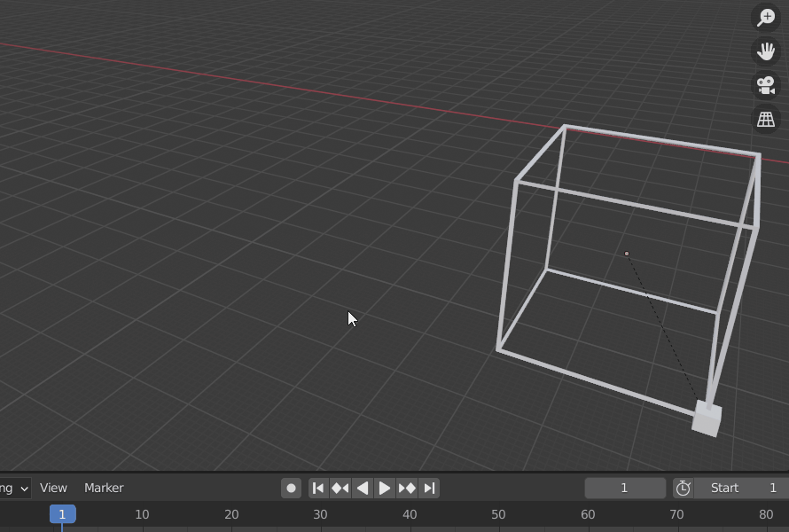Play the animation in reverse

363,489
